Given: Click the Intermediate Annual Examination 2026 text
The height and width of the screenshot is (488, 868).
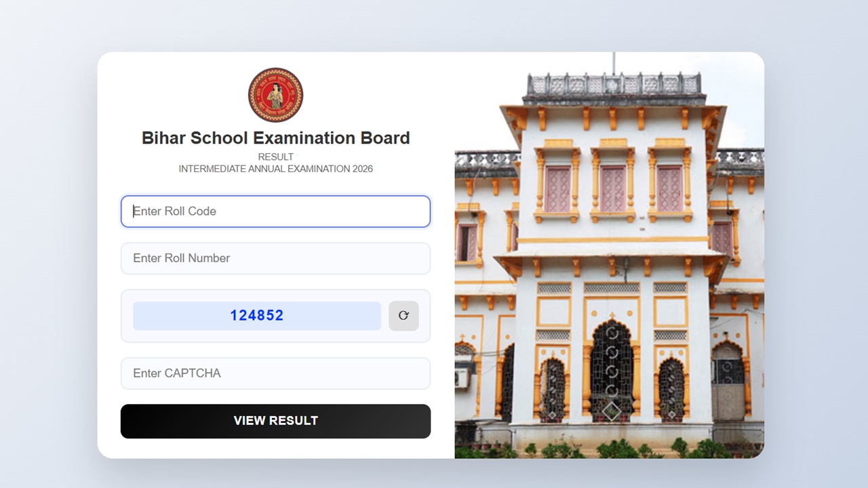Looking at the screenshot, I should [275, 169].
